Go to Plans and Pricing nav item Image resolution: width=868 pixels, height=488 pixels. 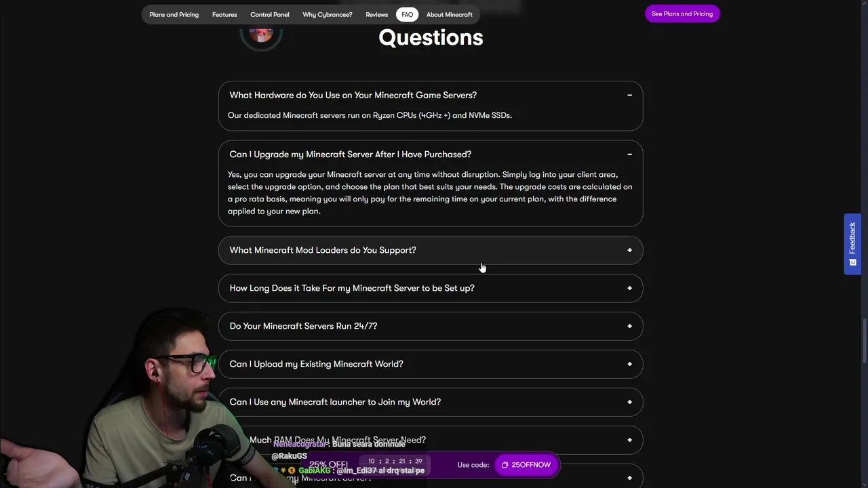(174, 14)
